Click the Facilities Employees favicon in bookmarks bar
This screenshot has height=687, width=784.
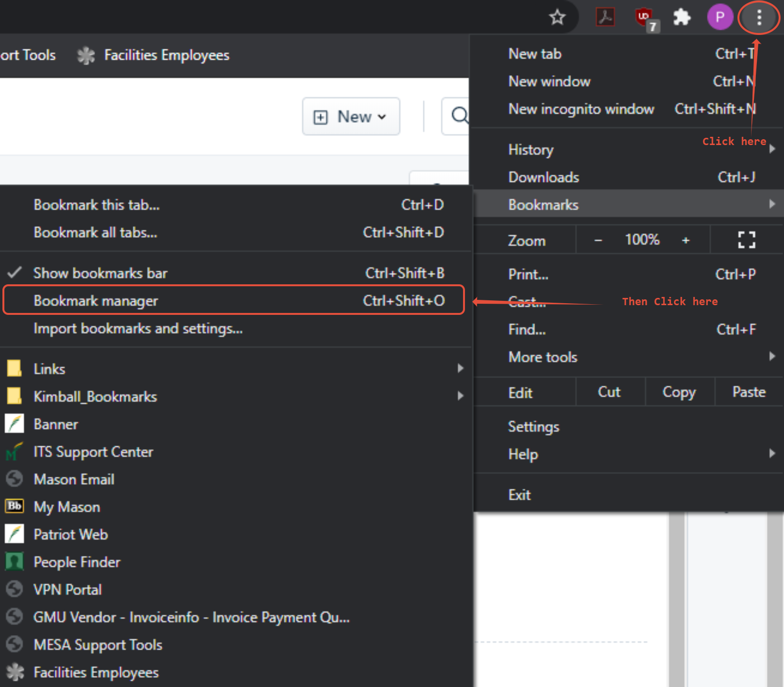point(86,55)
